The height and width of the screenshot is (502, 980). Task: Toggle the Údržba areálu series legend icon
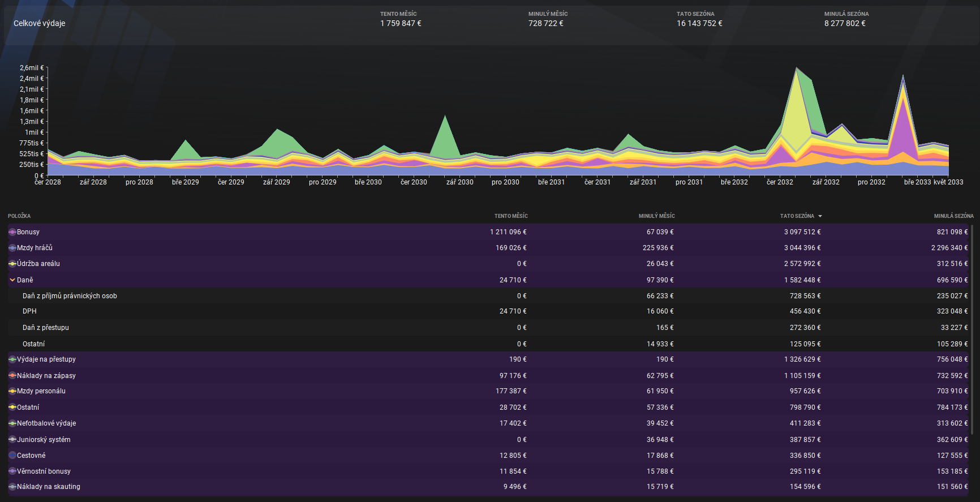12,264
